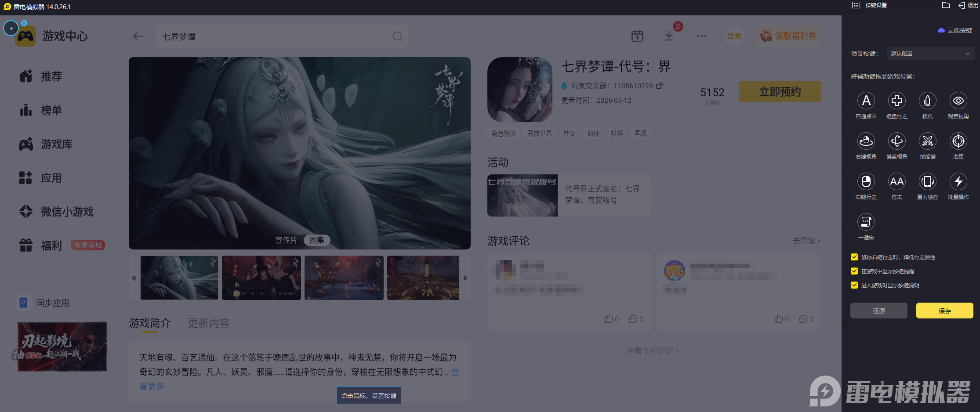Select the 扳机 trigger icon
The image size is (980, 412).
tap(927, 101)
